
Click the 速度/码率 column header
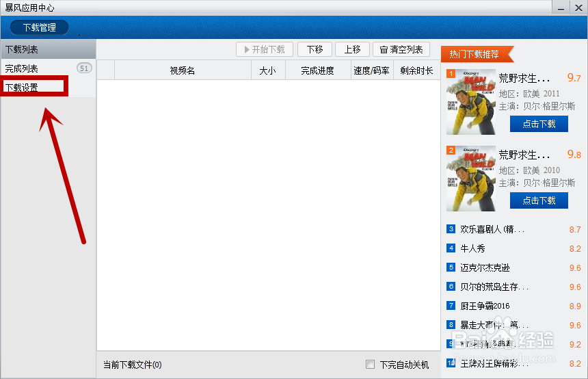point(372,70)
